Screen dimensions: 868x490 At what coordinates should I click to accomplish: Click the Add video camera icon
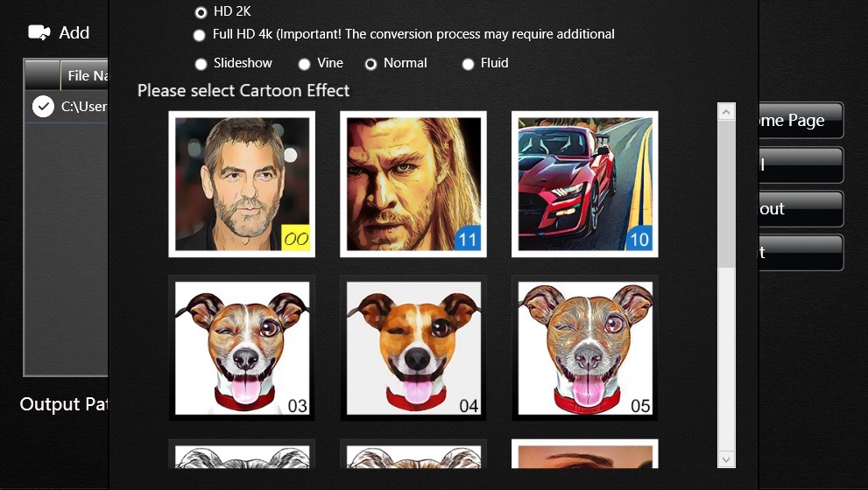click(x=39, y=32)
